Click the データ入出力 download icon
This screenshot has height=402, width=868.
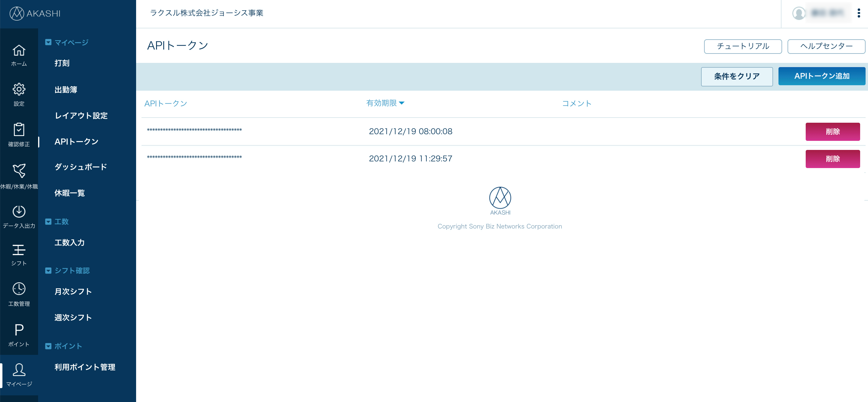coord(19,212)
